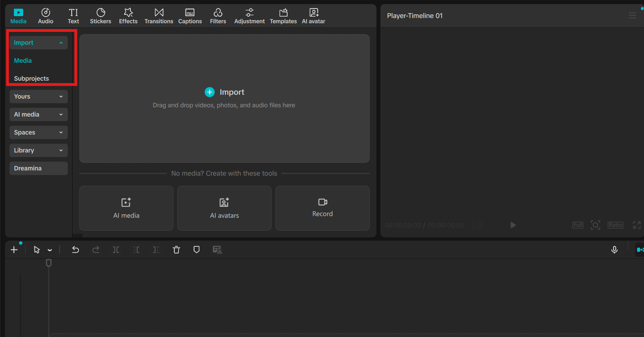Click the Record card
This screenshot has height=337, width=644.
323,208
